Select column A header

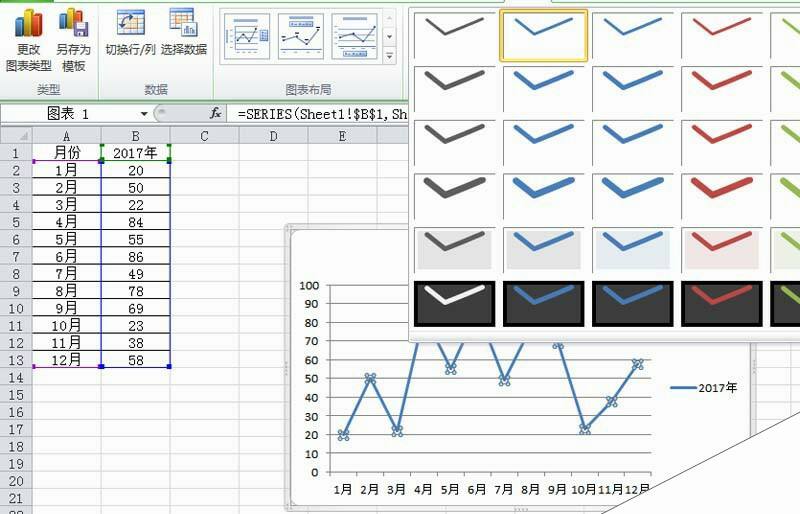tap(66, 136)
